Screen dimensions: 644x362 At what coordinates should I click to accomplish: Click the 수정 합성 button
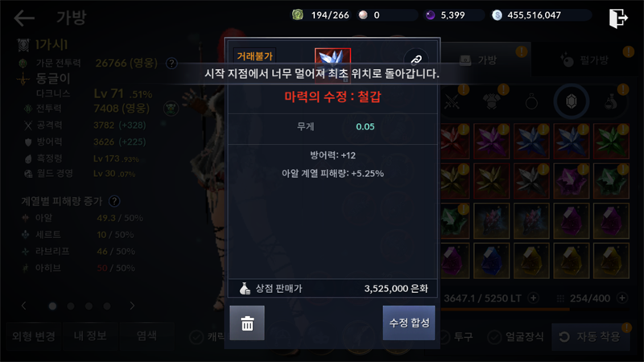coord(409,323)
